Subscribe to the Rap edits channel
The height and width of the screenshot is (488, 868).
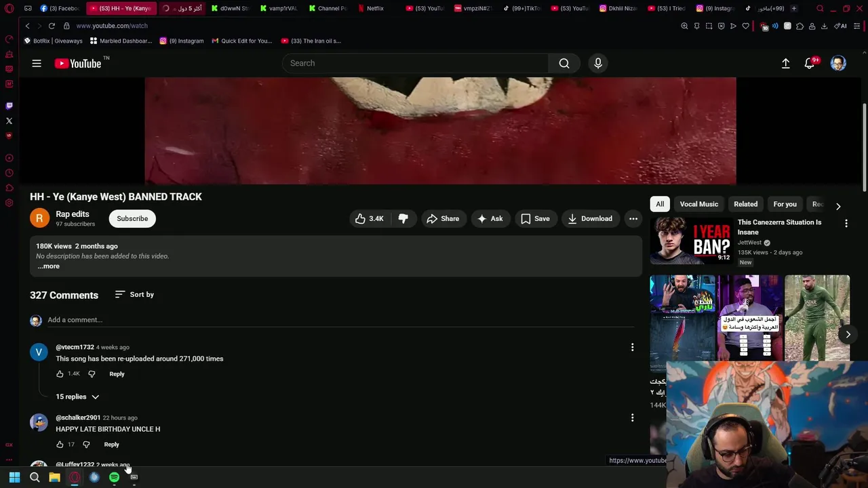132,218
